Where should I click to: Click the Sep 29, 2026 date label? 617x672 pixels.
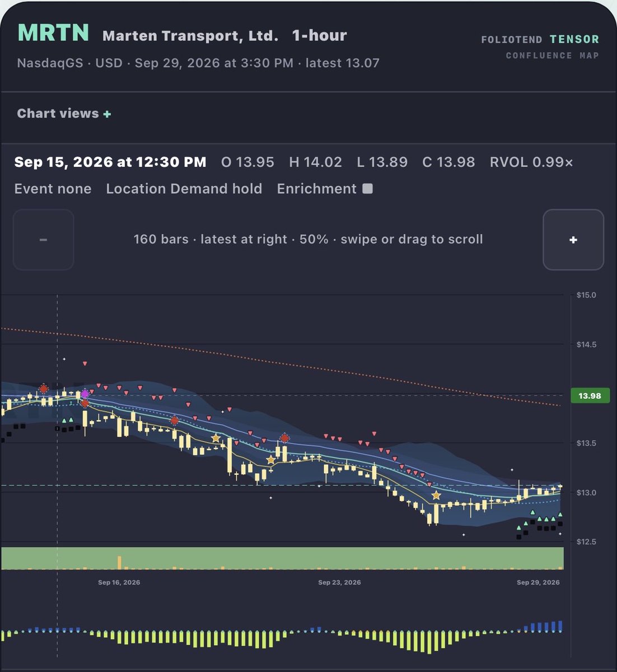(538, 582)
